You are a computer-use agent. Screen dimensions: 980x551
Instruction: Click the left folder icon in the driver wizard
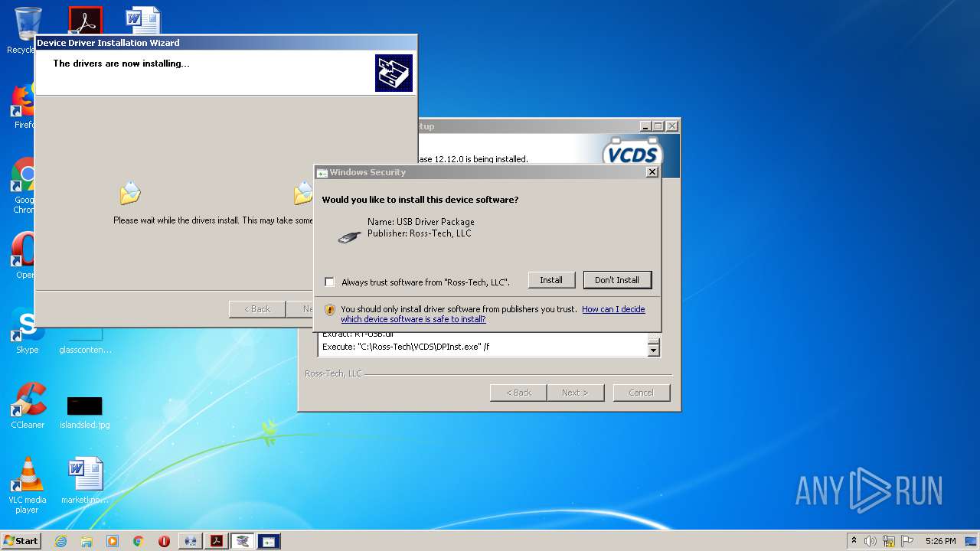click(x=130, y=193)
